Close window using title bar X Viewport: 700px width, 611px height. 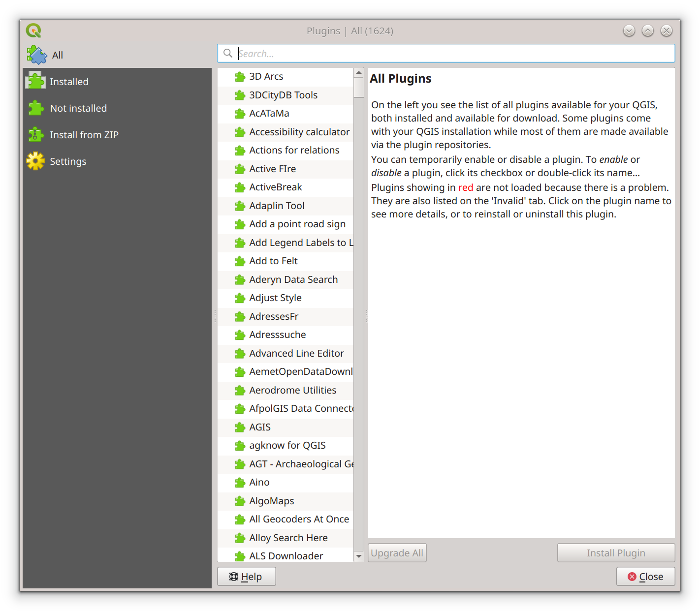coord(667,31)
